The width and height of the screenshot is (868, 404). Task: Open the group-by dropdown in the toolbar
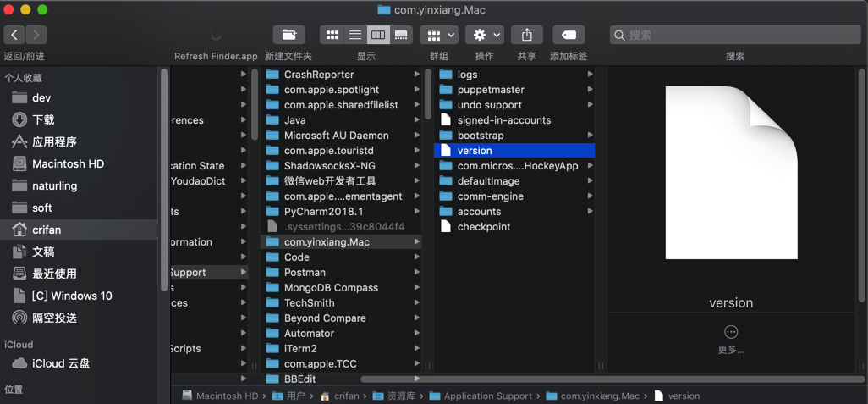point(439,35)
